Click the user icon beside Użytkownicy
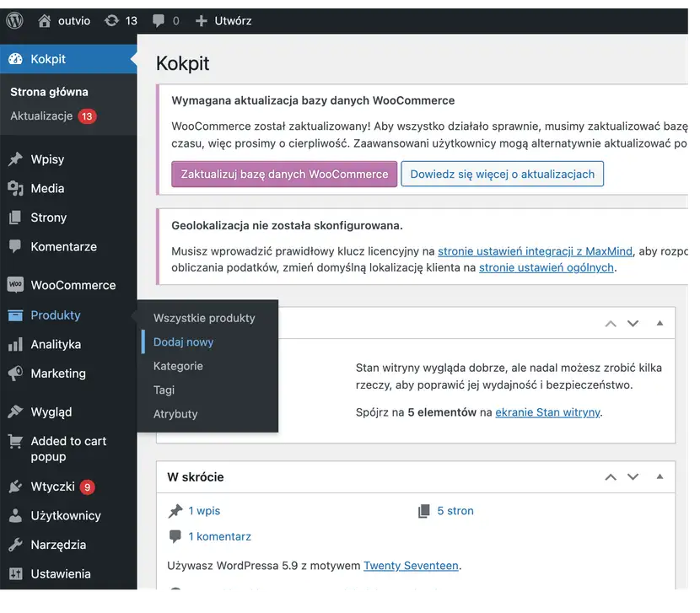 click(x=15, y=515)
